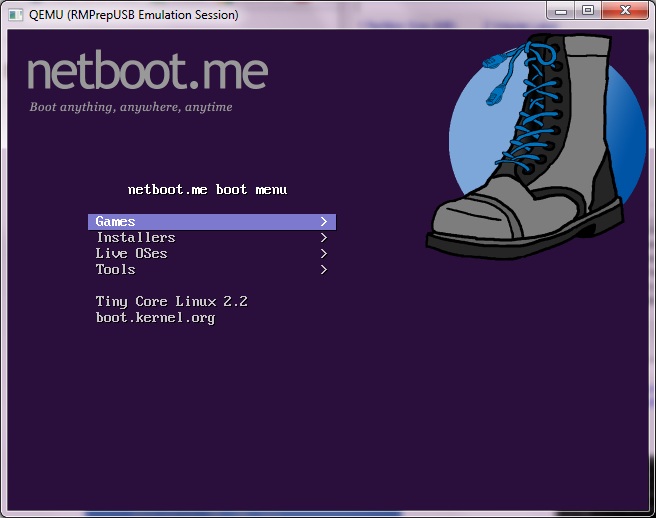The image size is (656, 518).
Task: Close the QEMU emulation window
Action: click(625, 11)
